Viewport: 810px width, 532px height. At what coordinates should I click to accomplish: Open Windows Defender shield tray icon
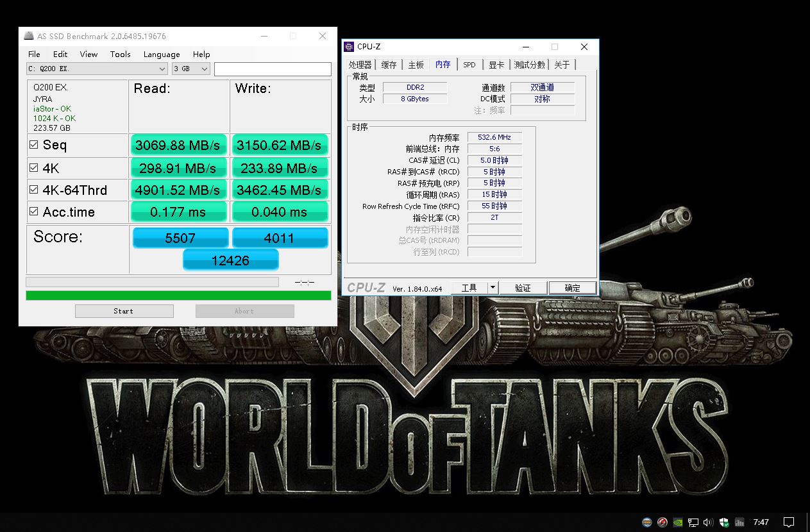click(x=724, y=522)
